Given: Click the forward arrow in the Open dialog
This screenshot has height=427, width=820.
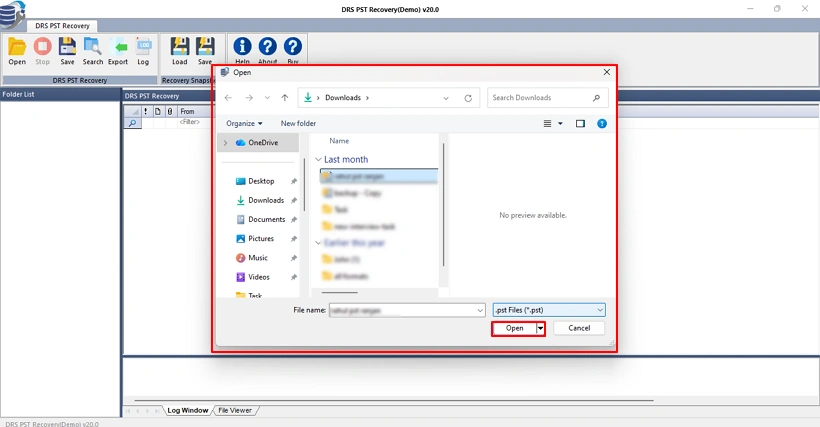Looking at the screenshot, I should 249,98.
